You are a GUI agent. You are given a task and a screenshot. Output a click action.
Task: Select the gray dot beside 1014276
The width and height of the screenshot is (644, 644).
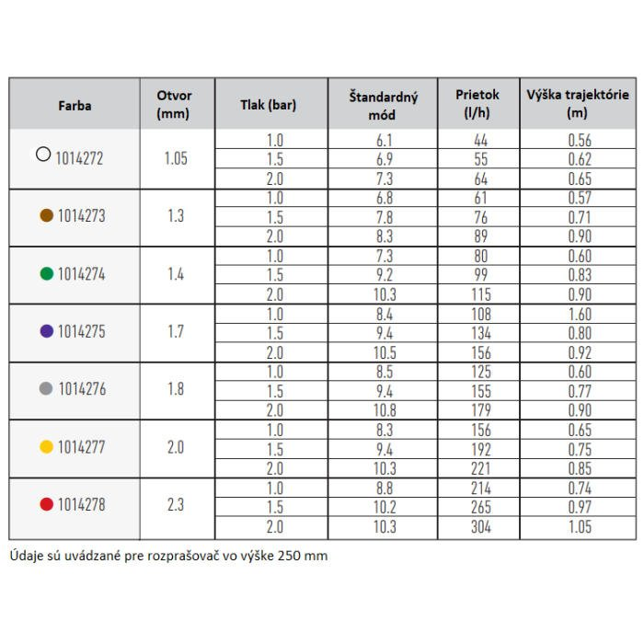pos(46,388)
